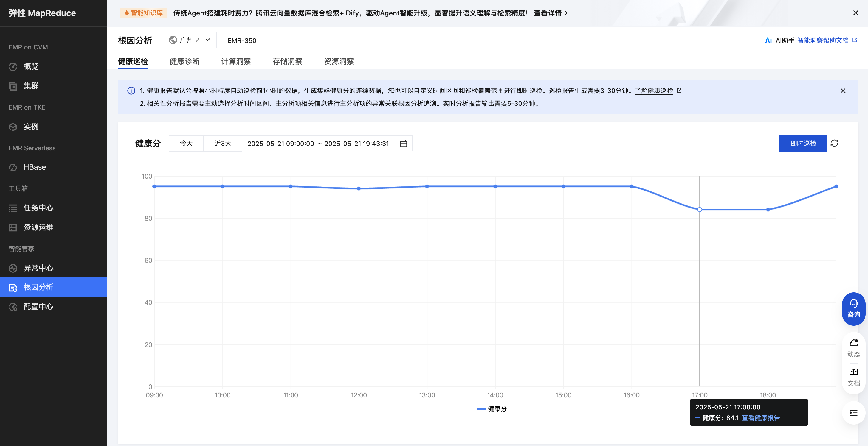Open the EMR-350 cluster selector
Viewport: 868px width, 446px height.
click(275, 40)
